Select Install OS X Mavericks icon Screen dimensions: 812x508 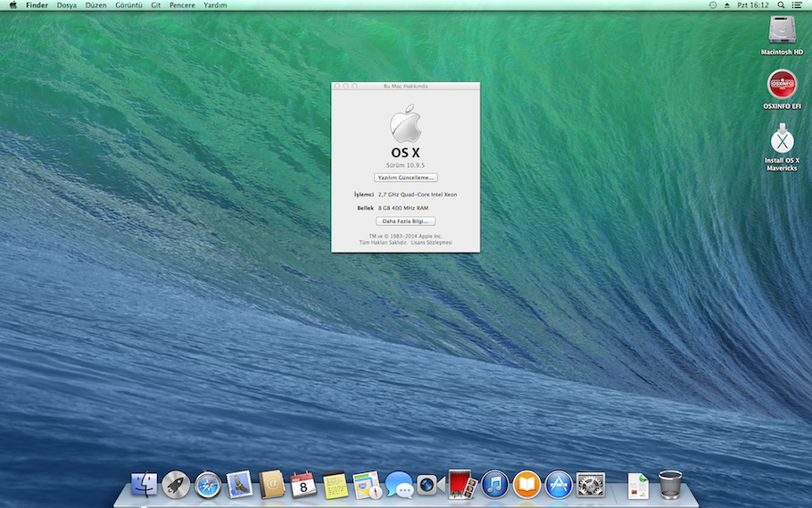pos(782,139)
